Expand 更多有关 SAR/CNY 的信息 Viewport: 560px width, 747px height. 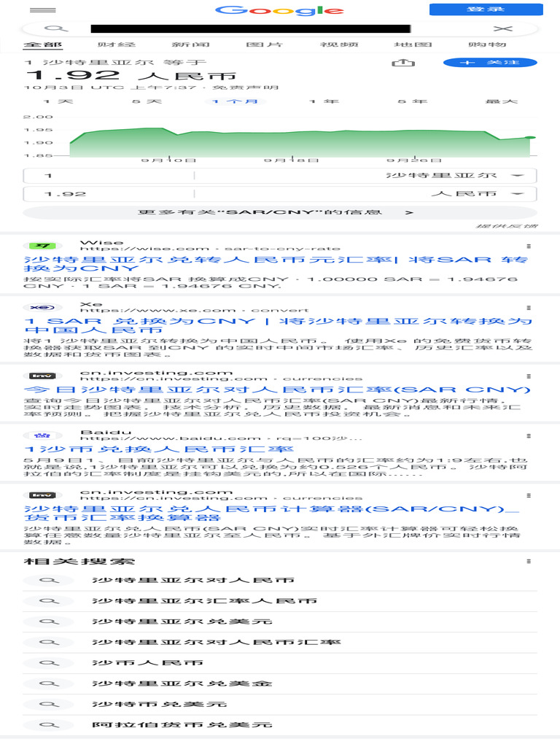[280, 212]
